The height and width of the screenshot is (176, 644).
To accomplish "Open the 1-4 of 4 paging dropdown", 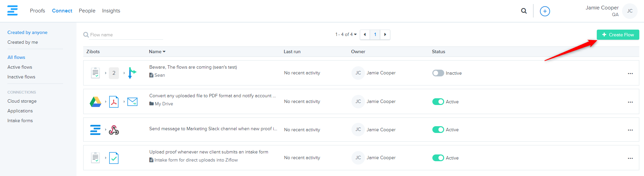I will [346, 34].
